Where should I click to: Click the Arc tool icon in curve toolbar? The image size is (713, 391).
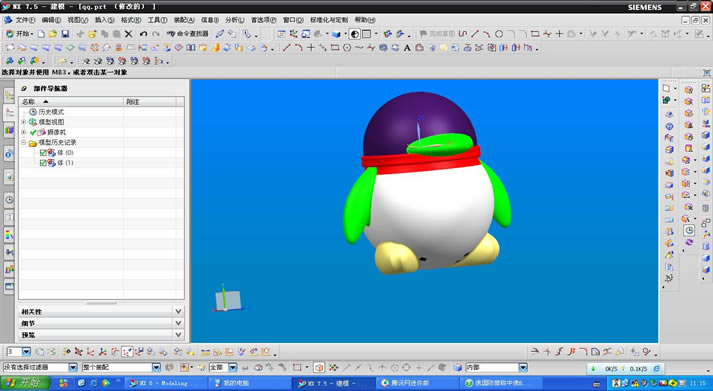298,47
